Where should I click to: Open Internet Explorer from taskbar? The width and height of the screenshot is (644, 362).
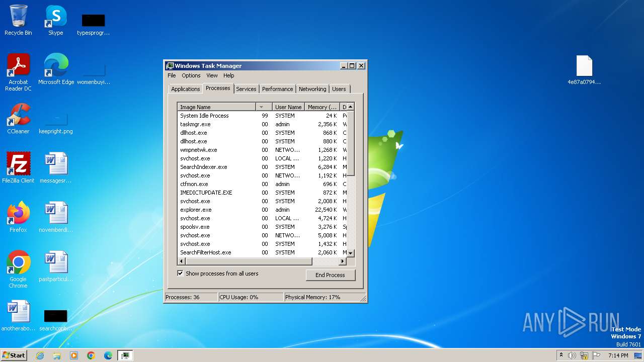point(40,355)
